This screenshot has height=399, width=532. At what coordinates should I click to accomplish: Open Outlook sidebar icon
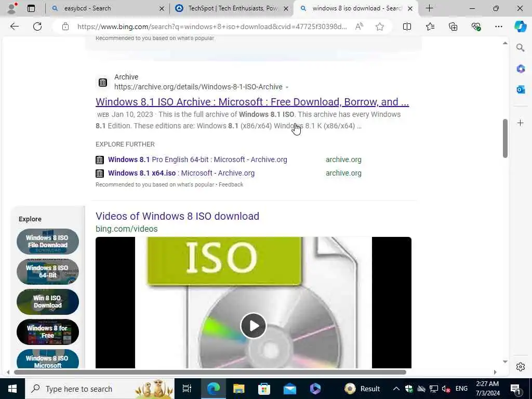(521, 89)
